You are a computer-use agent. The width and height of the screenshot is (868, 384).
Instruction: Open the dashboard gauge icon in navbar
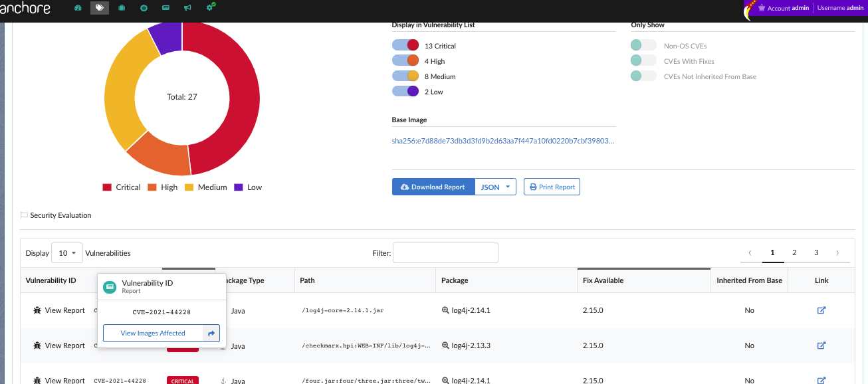[78, 8]
